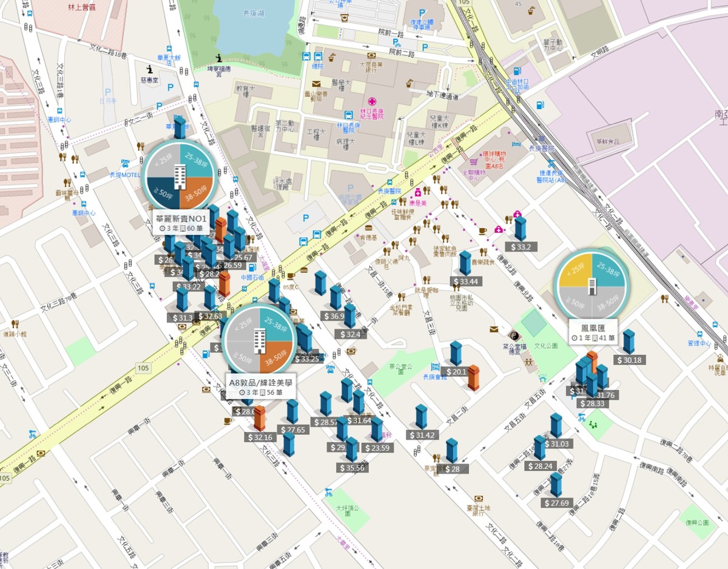Click the building marker above $35.56
Image resolution: width=728 pixels, height=569 pixels.
click(x=352, y=449)
